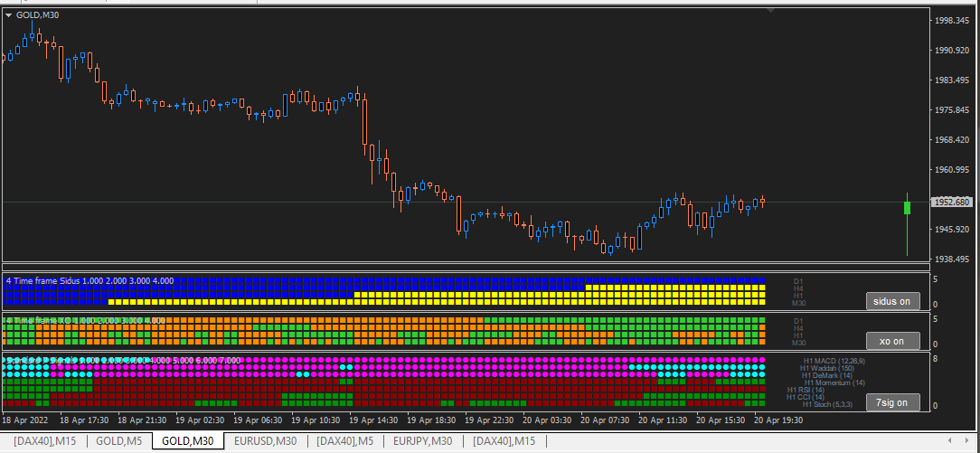Image resolution: width=980 pixels, height=453 pixels.
Task: Click the H1 Waddah (150) label
Action: pyautogui.click(x=827, y=368)
